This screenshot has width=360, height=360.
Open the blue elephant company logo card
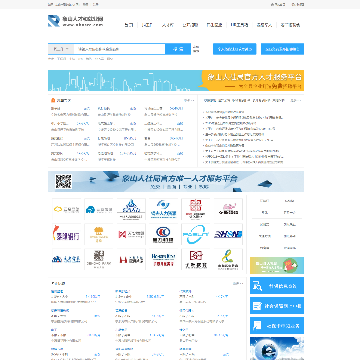pos(99,209)
